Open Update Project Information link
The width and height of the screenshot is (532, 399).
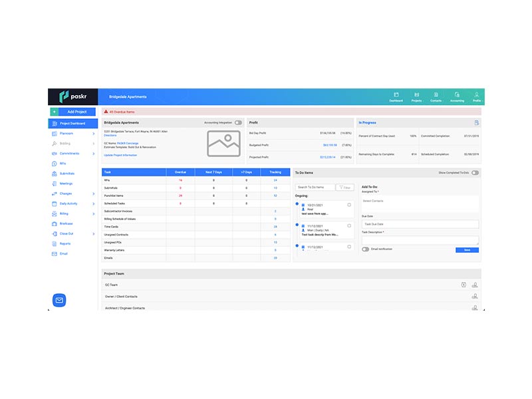[x=120, y=155]
